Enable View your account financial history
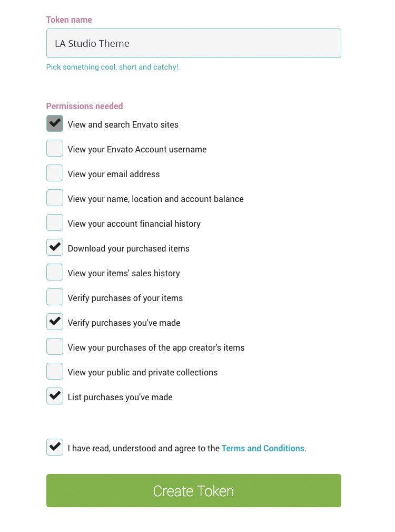 pyautogui.click(x=55, y=223)
